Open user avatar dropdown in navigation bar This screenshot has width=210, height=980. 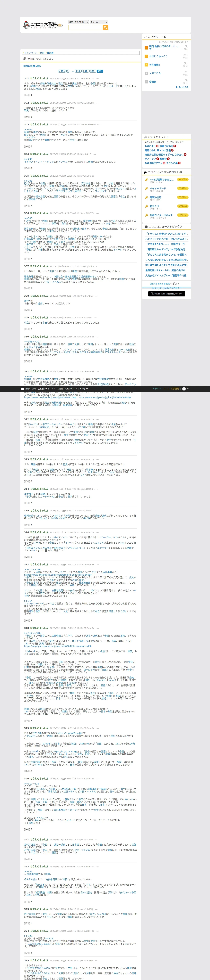185,389
